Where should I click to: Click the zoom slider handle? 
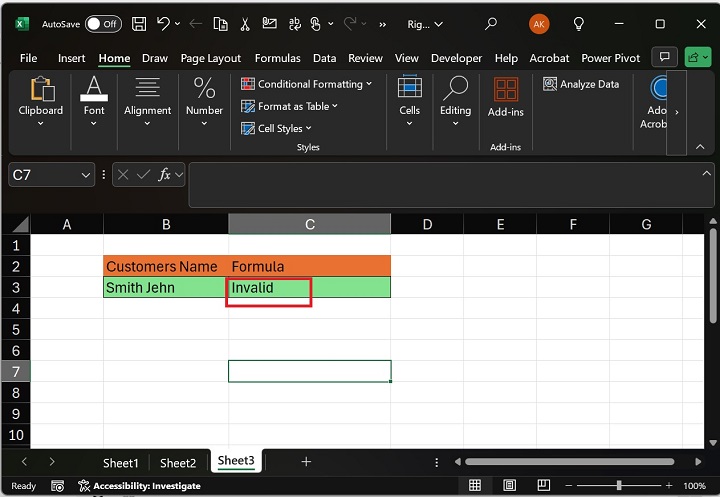click(x=619, y=486)
